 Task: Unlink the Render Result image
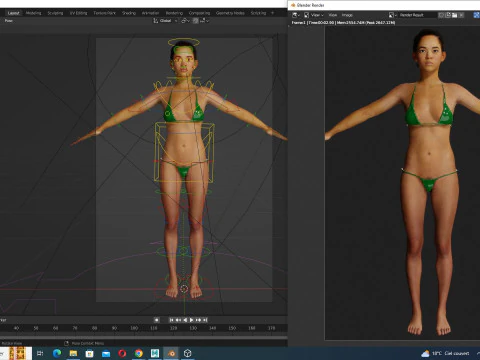tap(461, 15)
